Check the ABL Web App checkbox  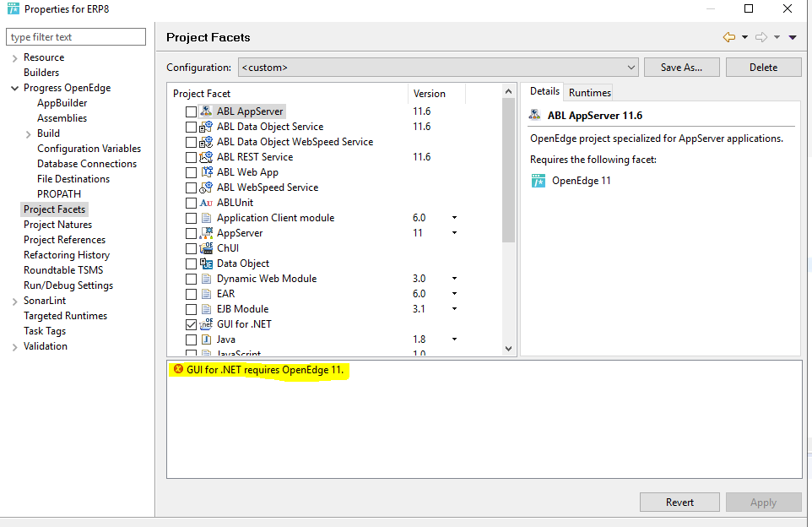tap(191, 172)
